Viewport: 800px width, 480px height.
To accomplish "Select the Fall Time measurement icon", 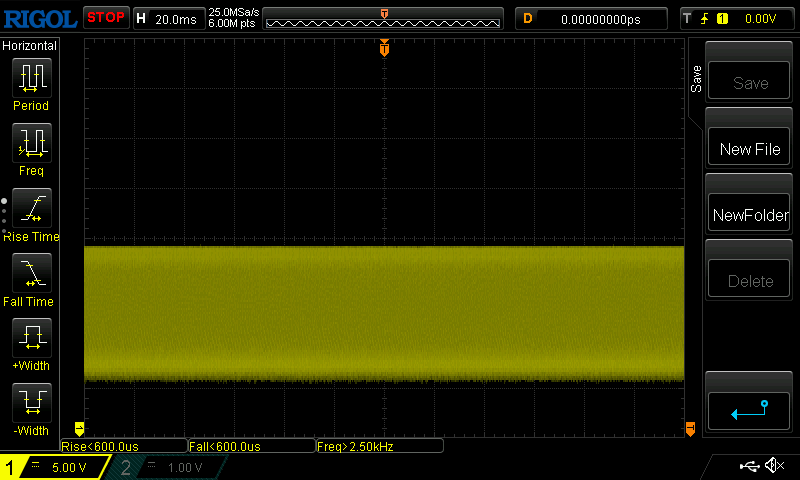I will point(32,272).
